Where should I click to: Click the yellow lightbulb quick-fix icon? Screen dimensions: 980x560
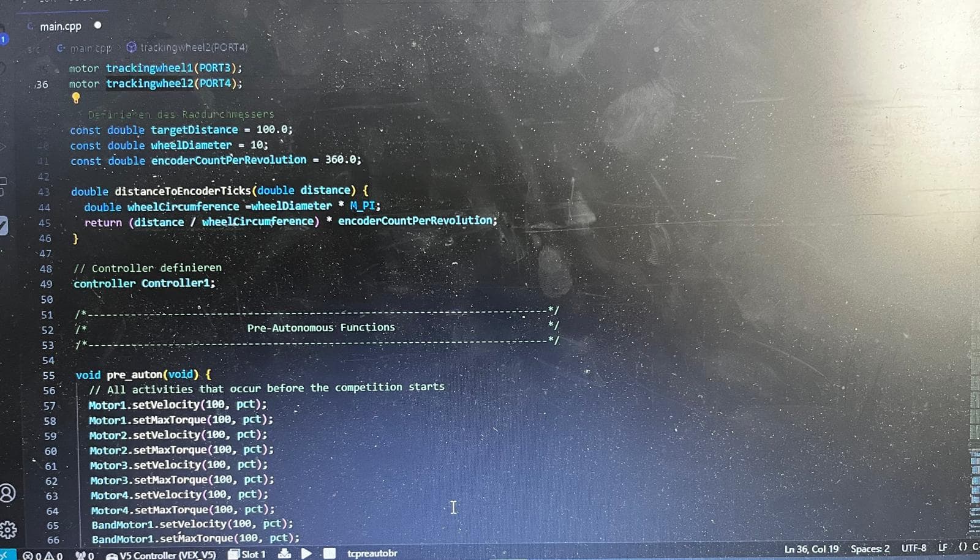[76, 98]
